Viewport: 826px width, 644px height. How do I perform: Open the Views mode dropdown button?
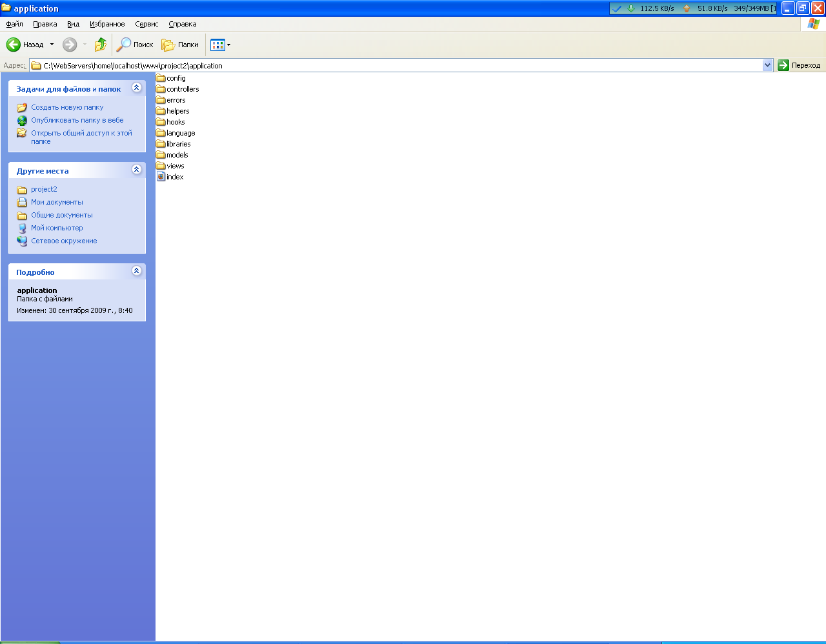click(x=220, y=45)
